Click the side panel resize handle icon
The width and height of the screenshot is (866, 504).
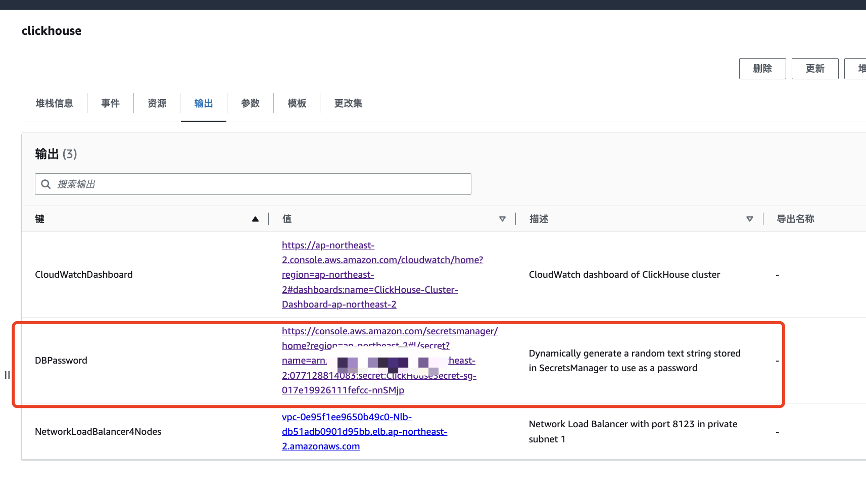coord(7,375)
